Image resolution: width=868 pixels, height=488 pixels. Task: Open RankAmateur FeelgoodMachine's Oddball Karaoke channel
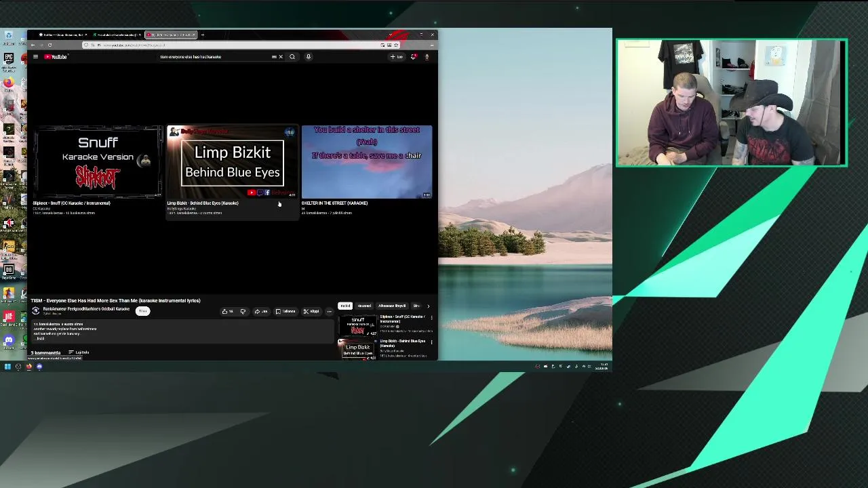click(x=86, y=309)
